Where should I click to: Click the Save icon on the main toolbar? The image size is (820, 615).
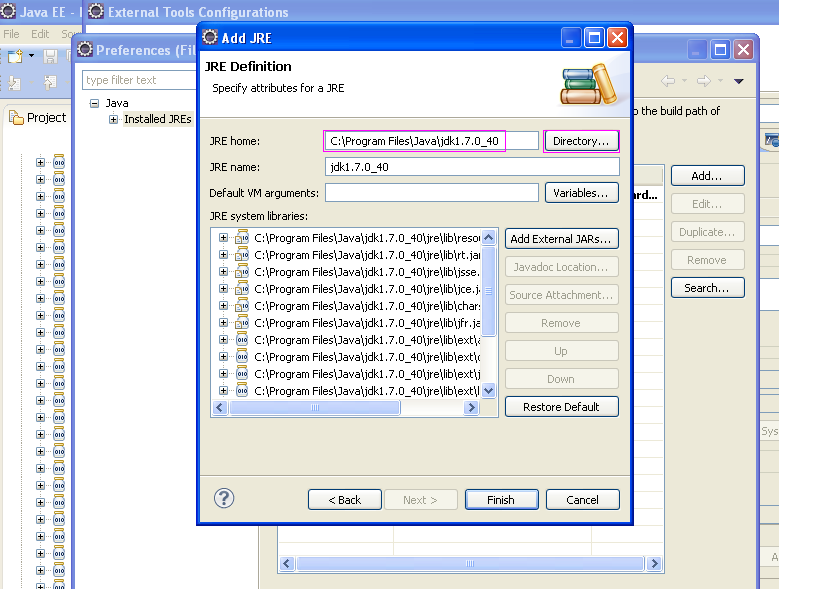coord(51,55)
